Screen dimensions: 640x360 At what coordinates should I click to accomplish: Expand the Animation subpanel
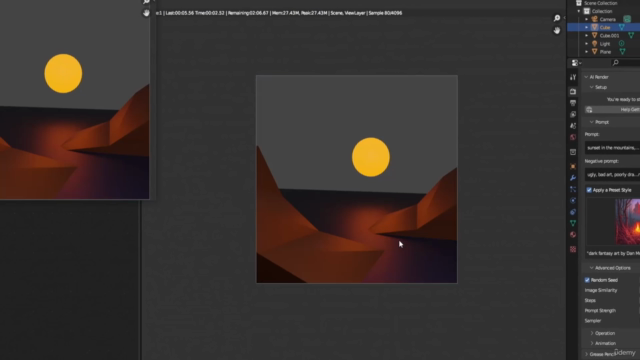591,343
